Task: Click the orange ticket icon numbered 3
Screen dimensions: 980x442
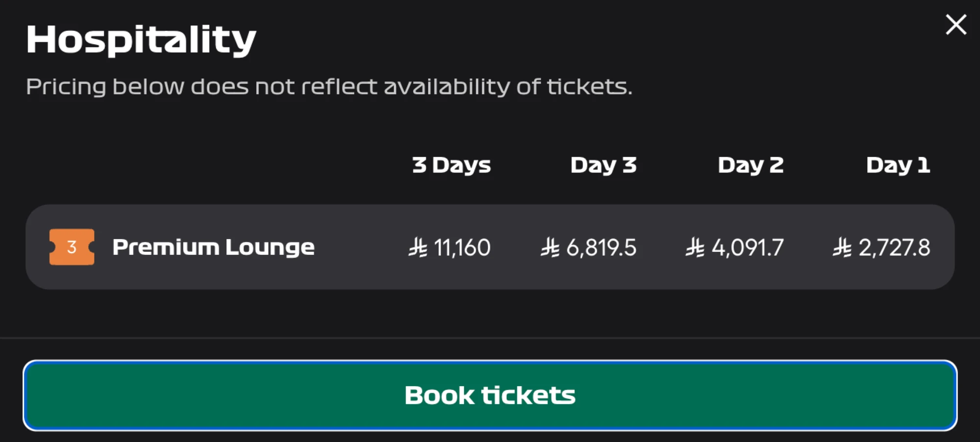Action: pyautogui.click(x=72, y=247)
